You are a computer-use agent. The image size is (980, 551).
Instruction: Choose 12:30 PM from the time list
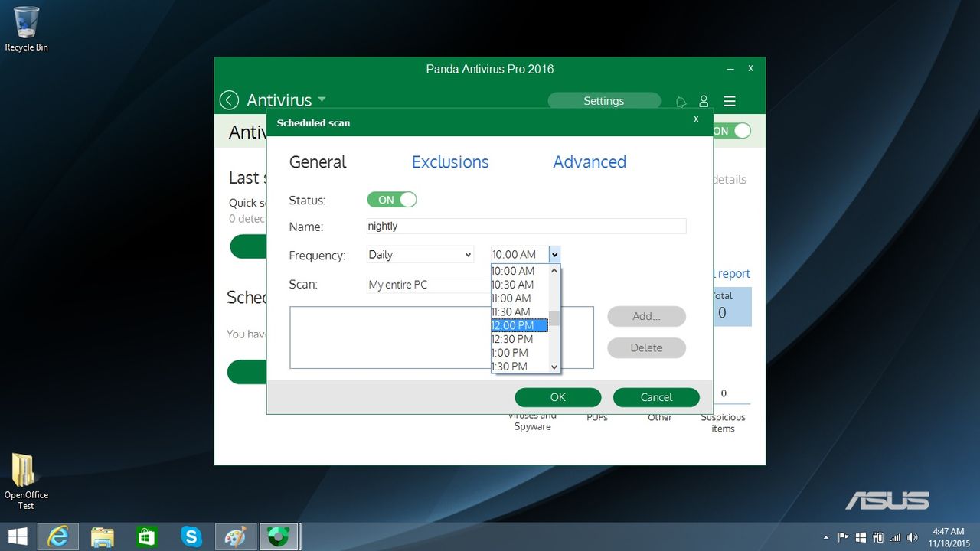pos(520,339)
